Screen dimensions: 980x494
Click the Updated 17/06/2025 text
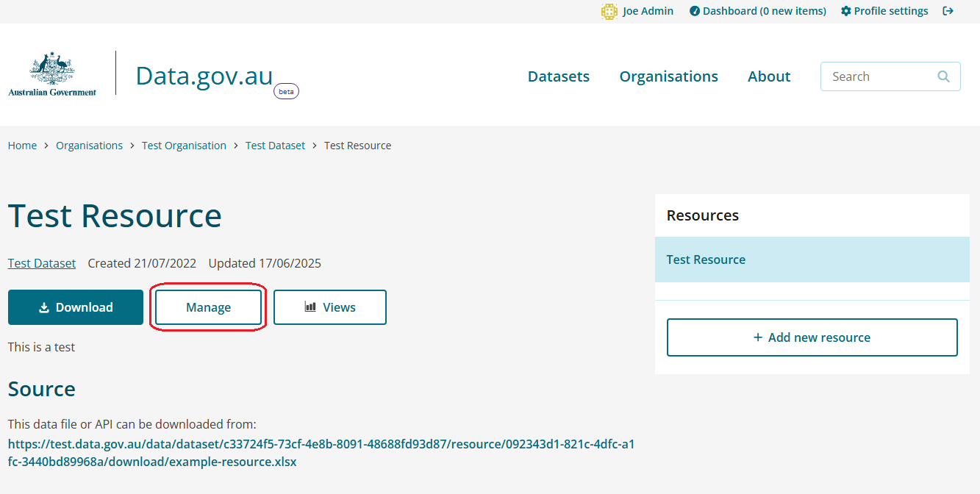pyautogui.click(x=265, y=263)
